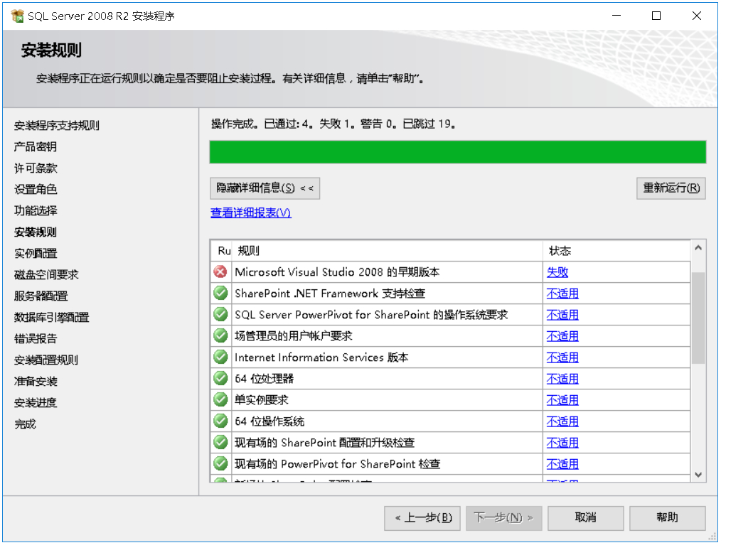The height and width of the screenshot is (560, 753).
Task: Click the green check icon beside SQL Server PowerPivot 操作系统要求
Action: click(x=220, y=315)
